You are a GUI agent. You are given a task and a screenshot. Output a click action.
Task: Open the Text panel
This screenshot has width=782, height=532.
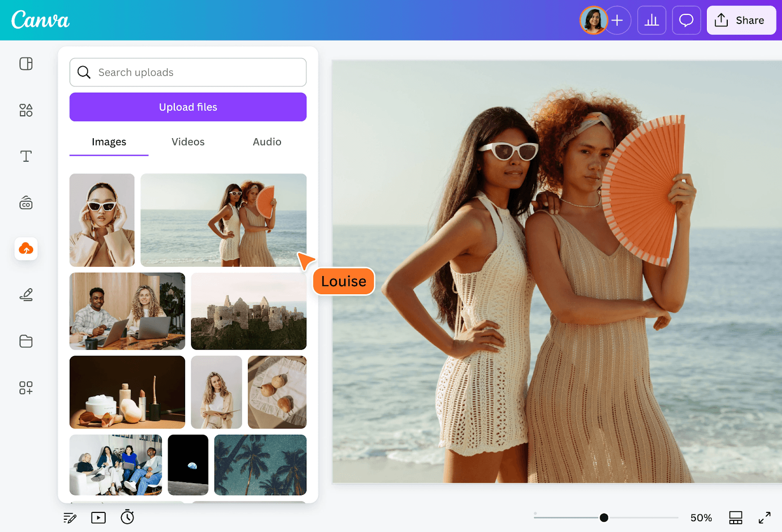[x=25, y=156]
